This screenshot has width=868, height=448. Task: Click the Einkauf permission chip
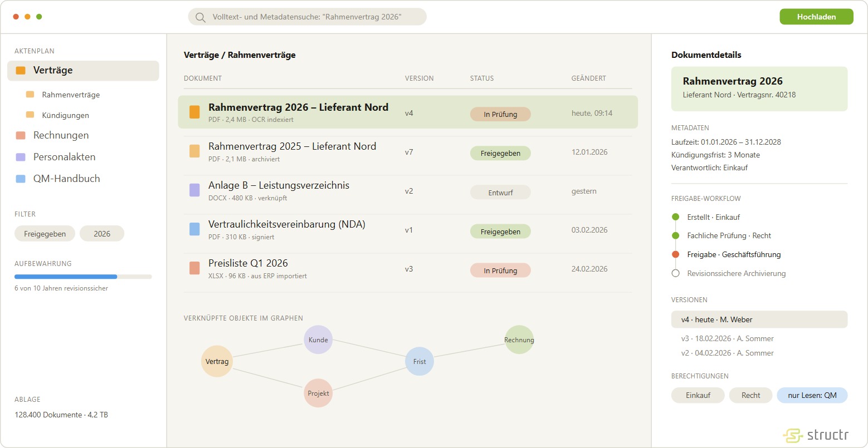click(698, 395)
